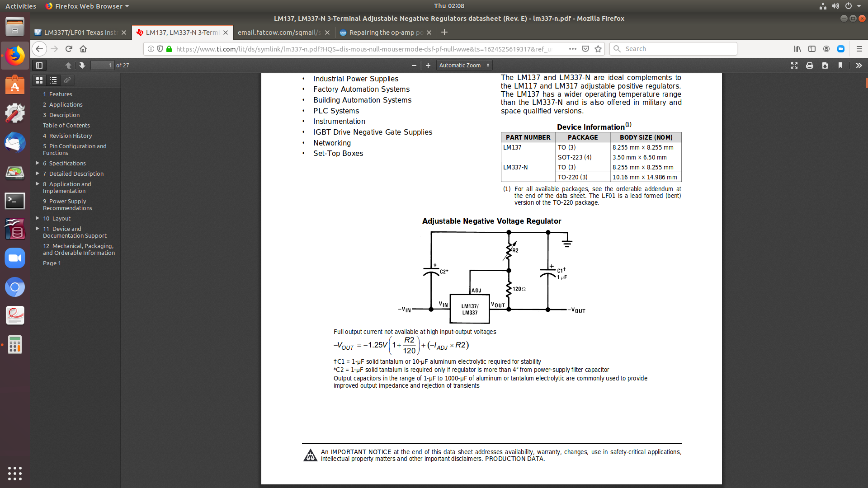Open Firefox hamburger menu
Image resolution: width=868 pixels, height=488 pixels.
click(859, 49)
